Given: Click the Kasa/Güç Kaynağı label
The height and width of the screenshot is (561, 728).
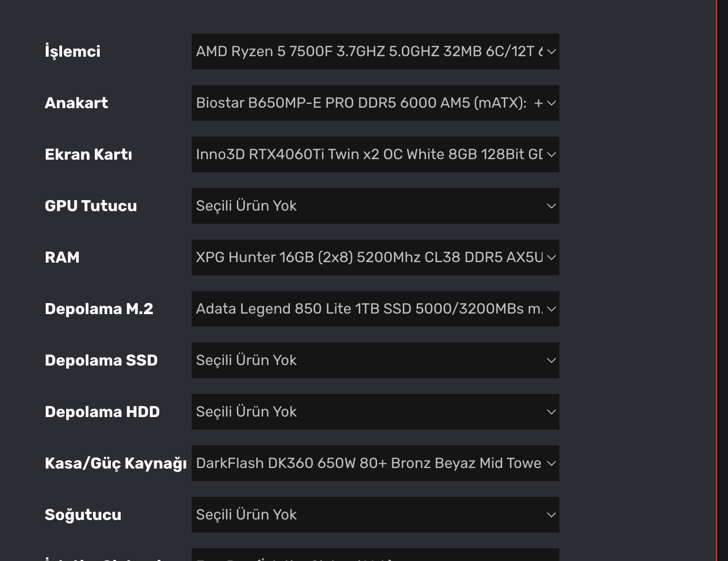Looking at the screenshot, I should click(116, 463).
